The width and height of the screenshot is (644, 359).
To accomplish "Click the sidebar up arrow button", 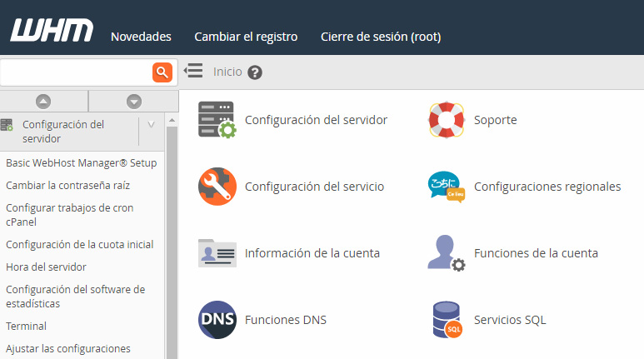I will click(43, 101).
